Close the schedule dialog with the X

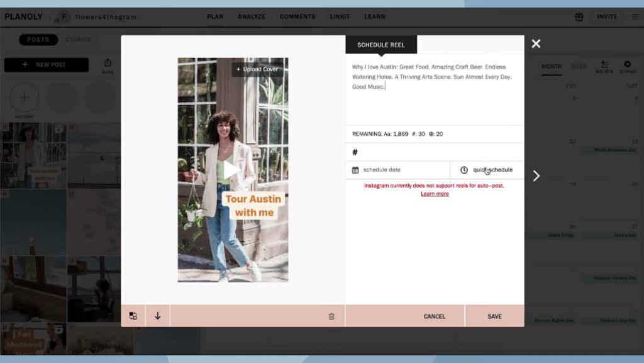pyautogui.click(x=536, y=43)
